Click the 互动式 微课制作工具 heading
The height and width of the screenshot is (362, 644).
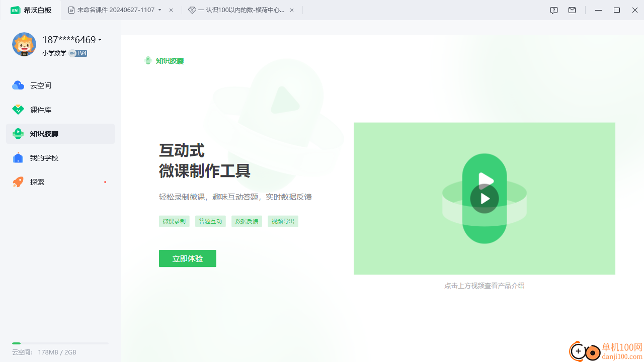[x=205, y=161]
